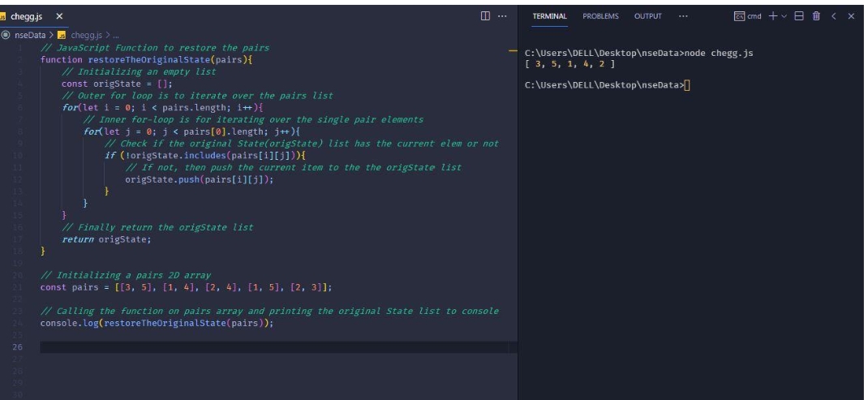The image size is (868, 400).
Task: Expand breadcrumb symbols after chegg.js
Action: (116, 35)
